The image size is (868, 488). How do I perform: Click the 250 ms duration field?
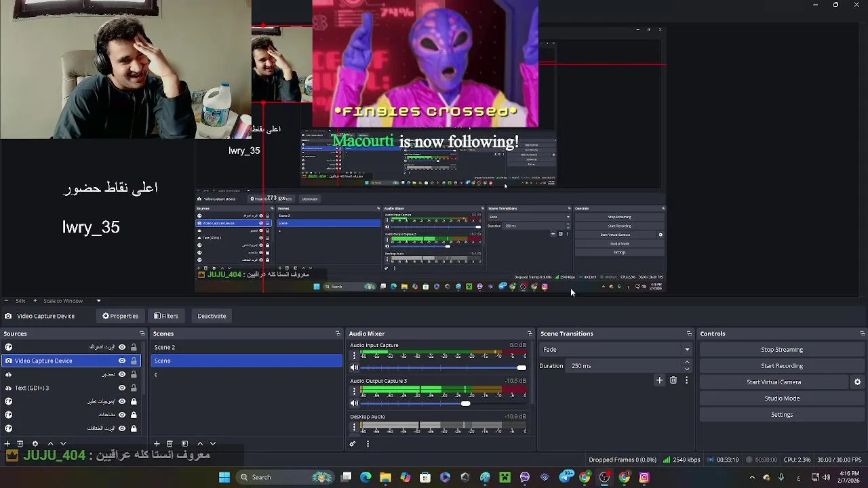coord(624,366)
